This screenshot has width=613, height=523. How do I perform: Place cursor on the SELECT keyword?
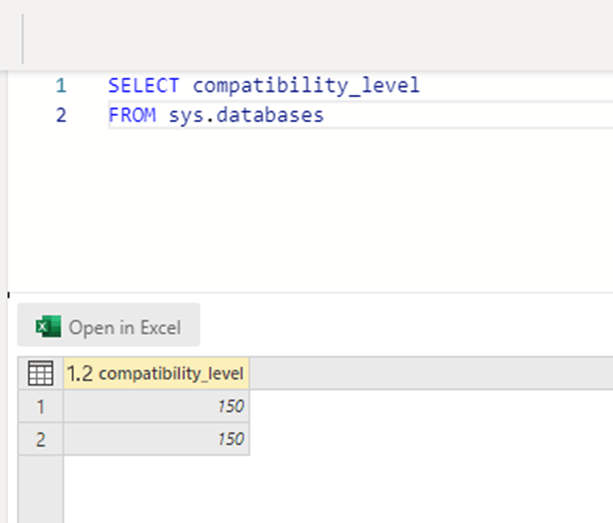[x=144, y=85]
